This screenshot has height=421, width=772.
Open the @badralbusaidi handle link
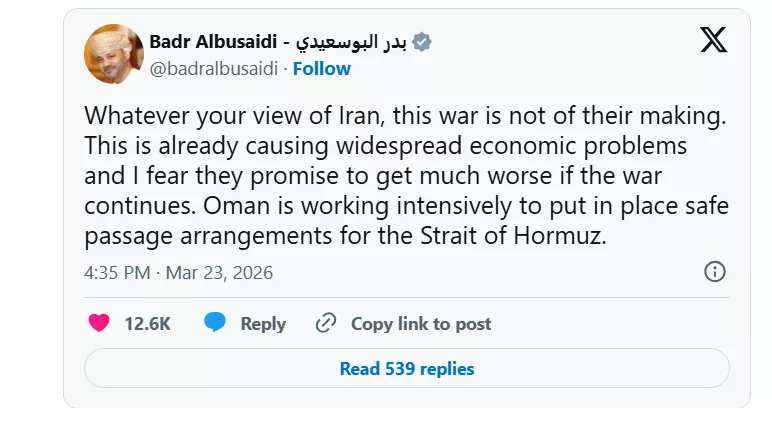212,68
